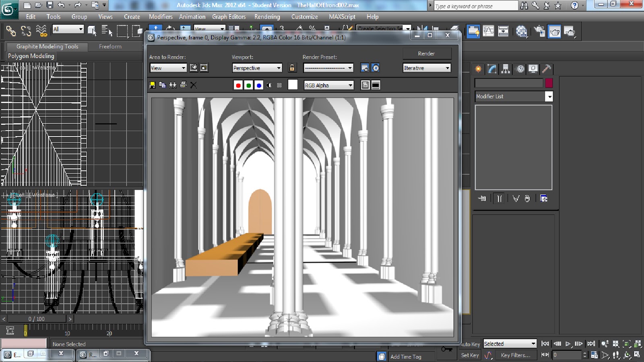Open the Hierarchy command panel tab
This screenshot has height=362, width=644.
pyautogui.click(x=506, y=69)
